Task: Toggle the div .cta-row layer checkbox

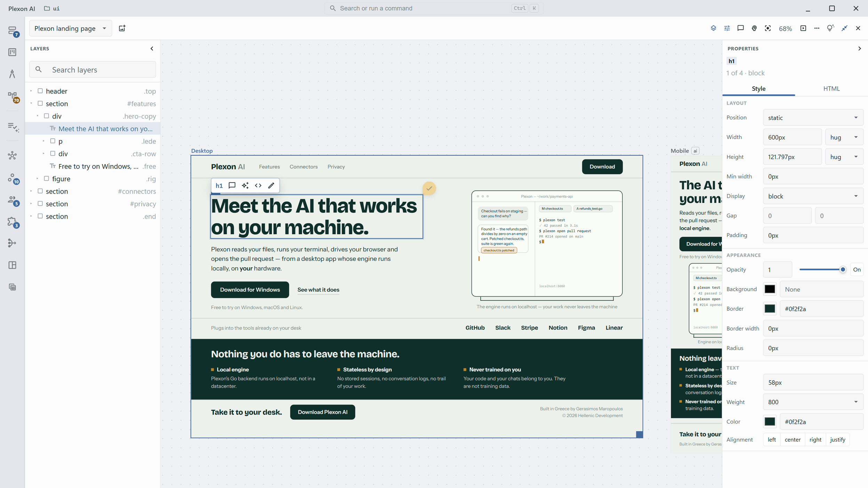Action: point(53,153)
